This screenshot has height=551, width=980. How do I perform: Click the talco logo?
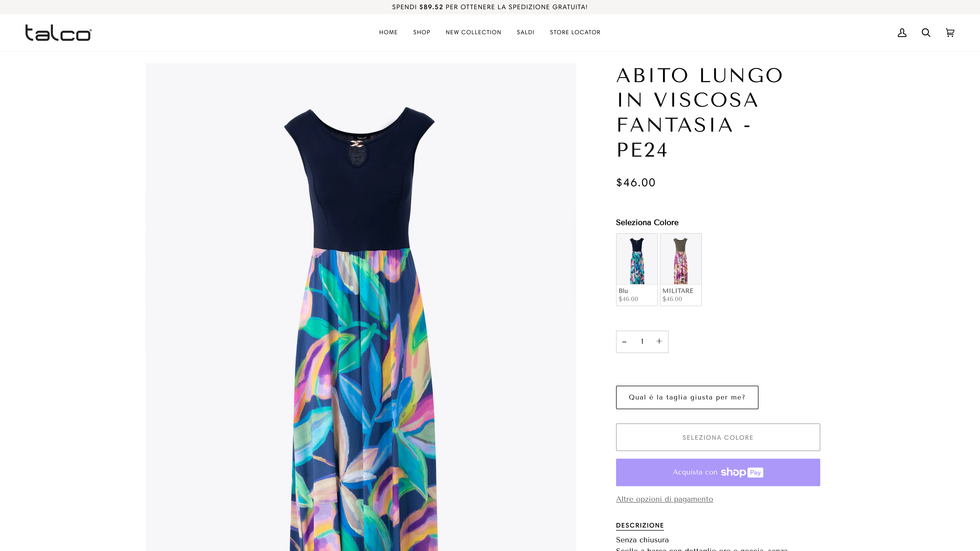tap(58, 33)
